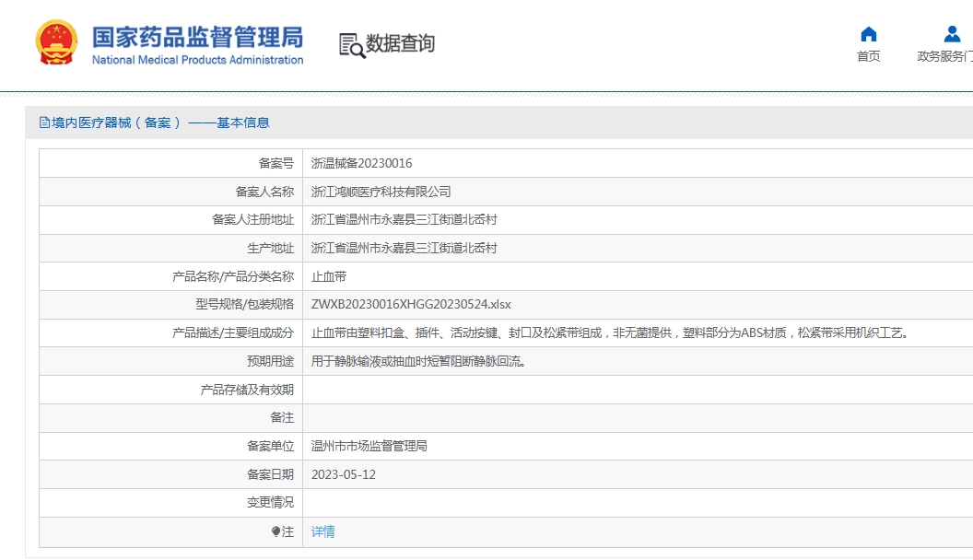The height and width of the screenshot is (560, 973).
Task: Open the 详情 details link
Action: click(x=322, y=531)
